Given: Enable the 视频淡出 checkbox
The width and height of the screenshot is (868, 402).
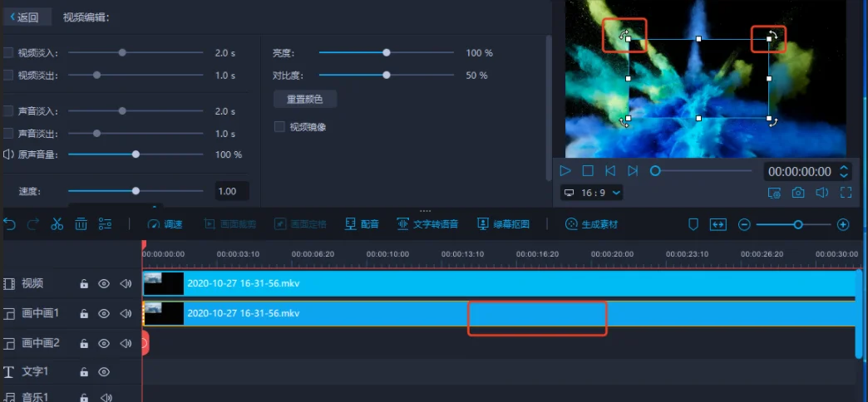Looking at the screenshot, I should 8,75.
